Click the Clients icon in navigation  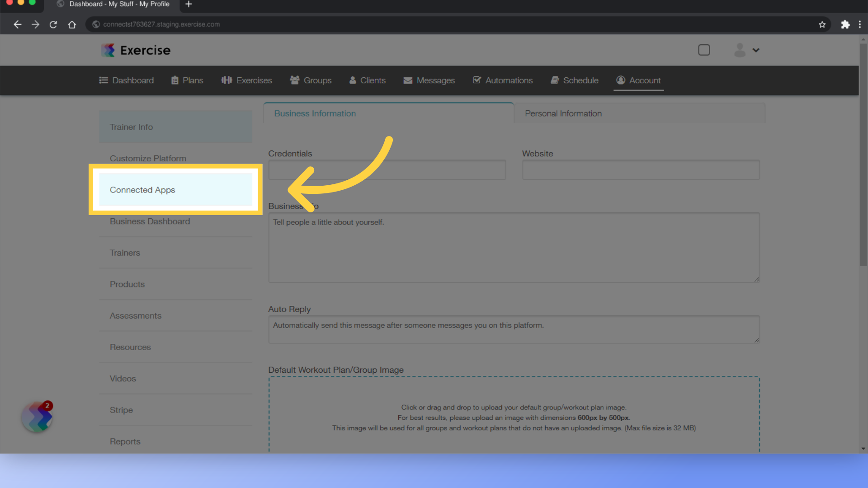352,80
